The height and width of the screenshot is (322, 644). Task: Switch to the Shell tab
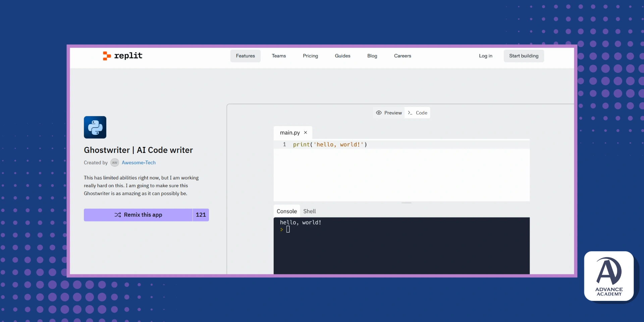tap(309, 211)
